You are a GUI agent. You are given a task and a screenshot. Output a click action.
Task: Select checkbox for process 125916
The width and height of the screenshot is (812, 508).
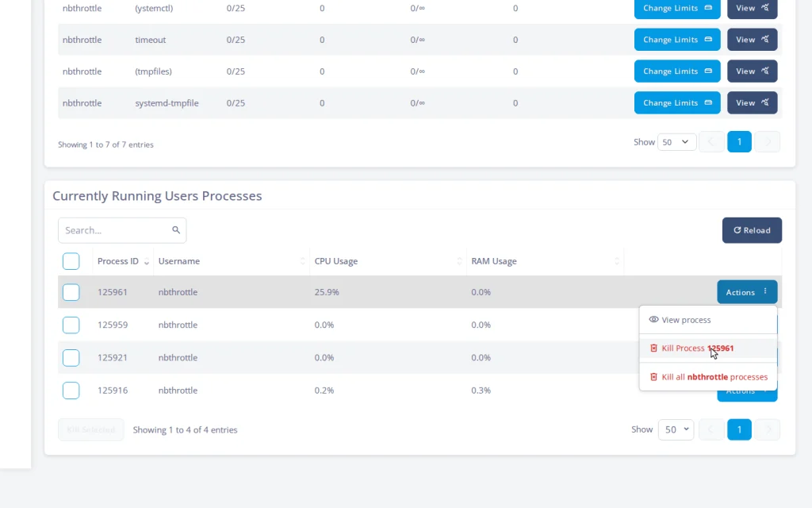71,391
